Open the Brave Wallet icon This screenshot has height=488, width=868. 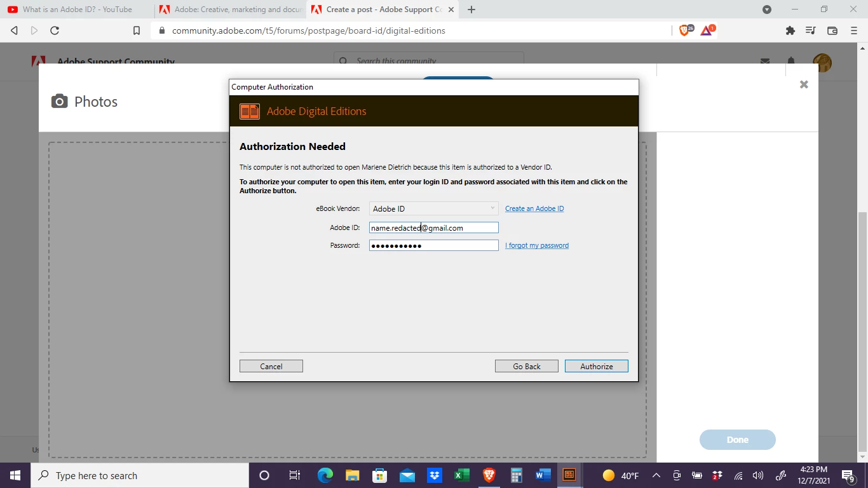(x=832, y=30)
